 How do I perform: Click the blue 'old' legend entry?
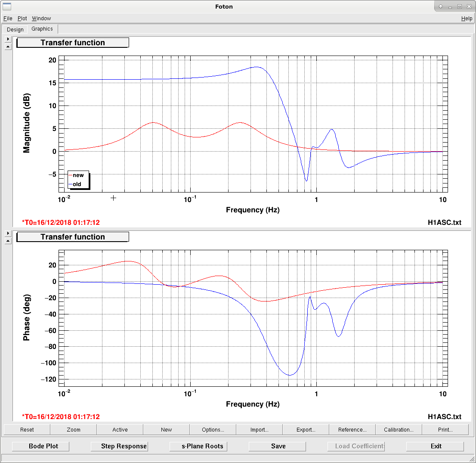point(77,184)
